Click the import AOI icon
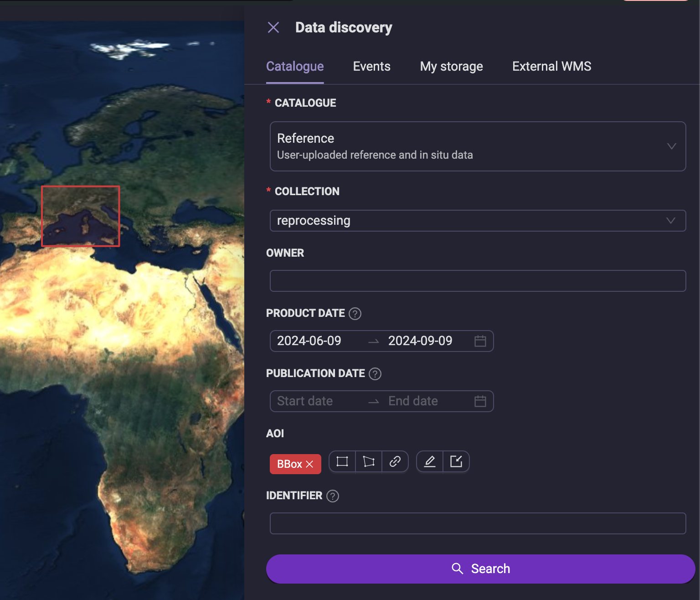 coord(456,461)
